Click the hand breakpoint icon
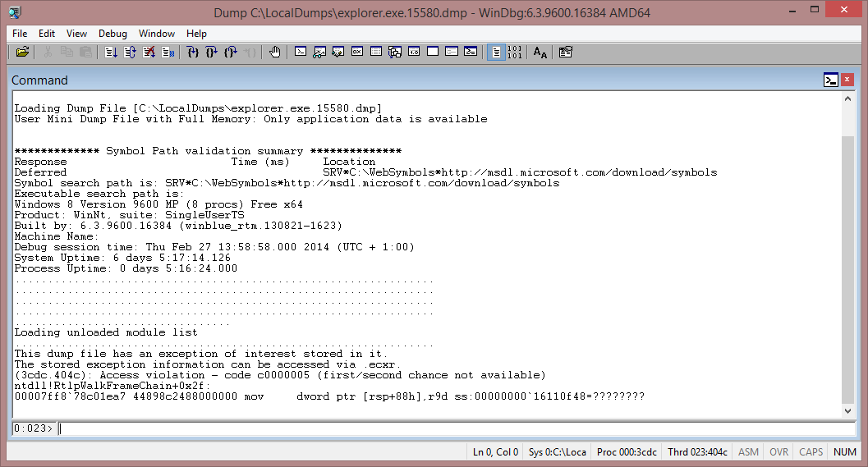 [274, 52]
